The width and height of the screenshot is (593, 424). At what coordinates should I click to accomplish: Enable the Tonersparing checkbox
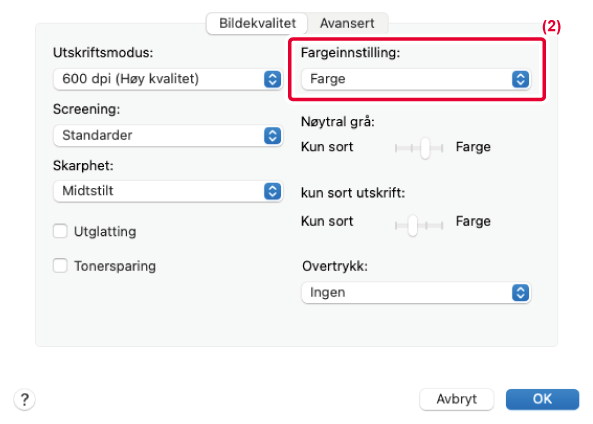[x=60, y=266]
